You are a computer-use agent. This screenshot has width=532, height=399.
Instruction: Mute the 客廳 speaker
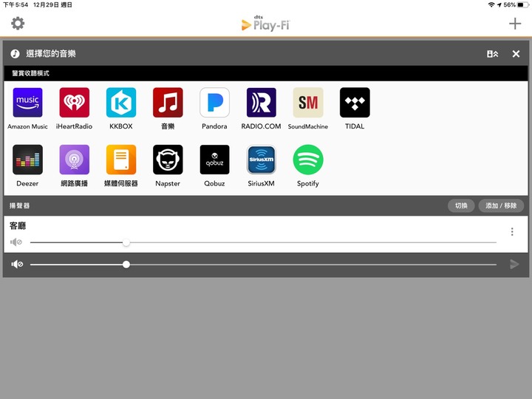pyautogui.click(x=16, y=242)
